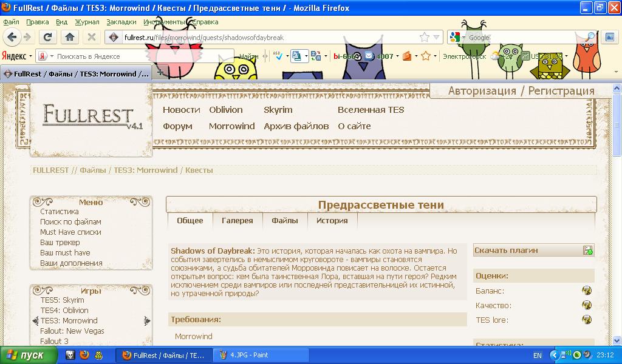This screenshot has width=622, height=364.
Task: Expand the currency widget dropdown arrow
Action: (x=566, y=56)
